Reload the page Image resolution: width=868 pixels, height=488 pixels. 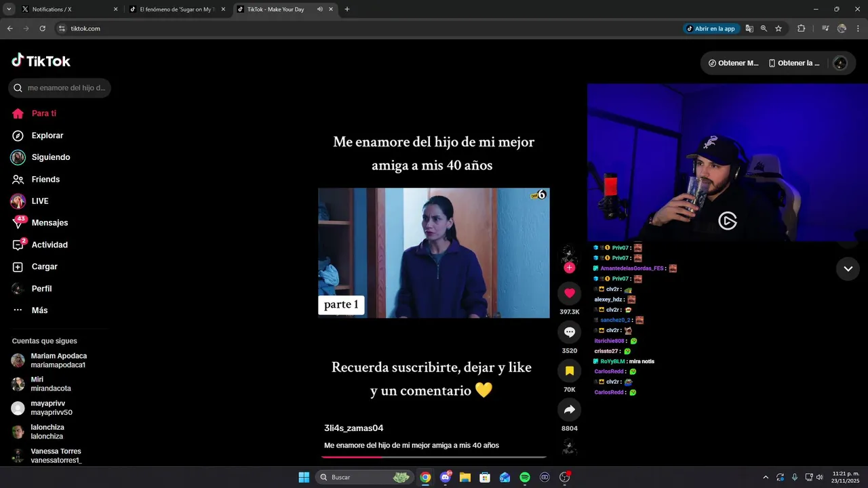(42, 28)
